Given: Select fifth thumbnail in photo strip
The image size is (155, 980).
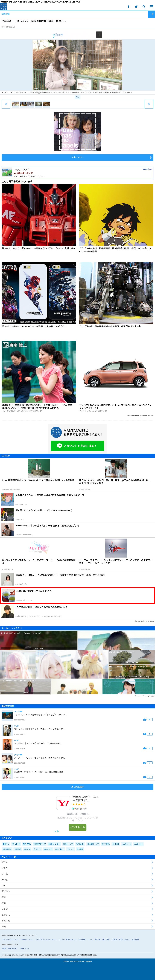Looking at the screenshot, I should click(x=46, y=104).
